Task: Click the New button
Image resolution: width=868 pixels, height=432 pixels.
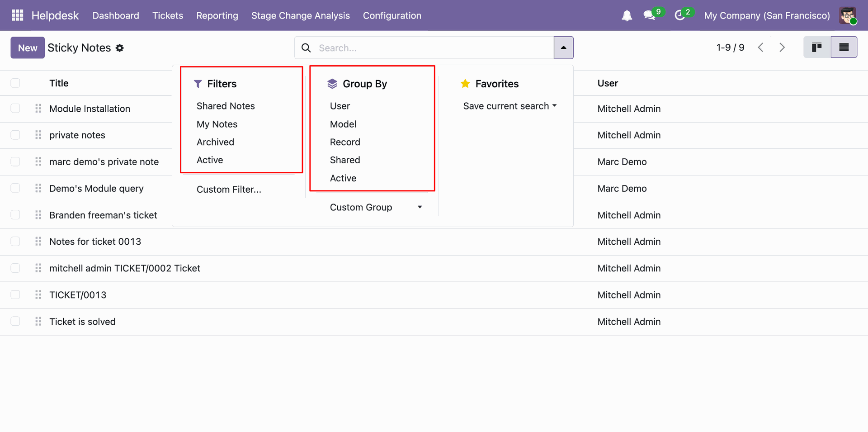Action: 28,47
